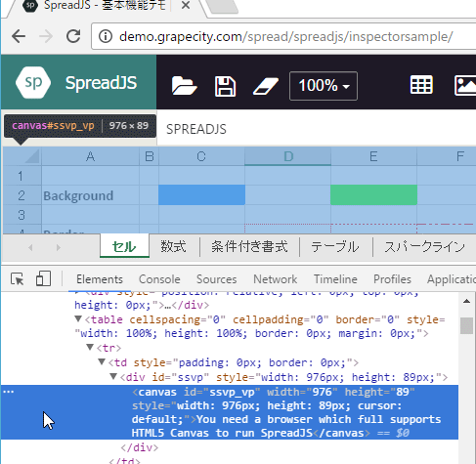Click the insert table grid icon

[421, 85]
